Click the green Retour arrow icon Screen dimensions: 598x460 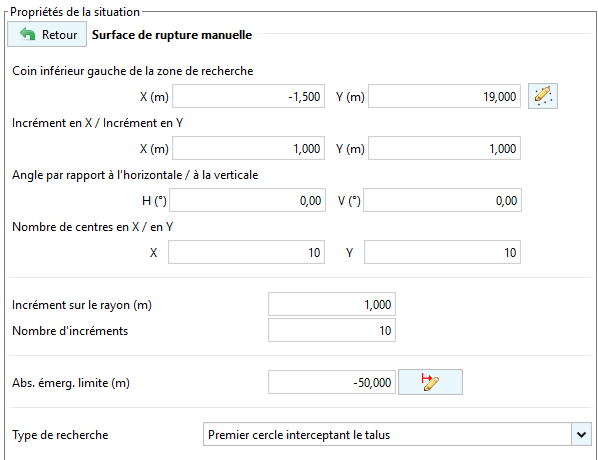click(x=27, y=34)
